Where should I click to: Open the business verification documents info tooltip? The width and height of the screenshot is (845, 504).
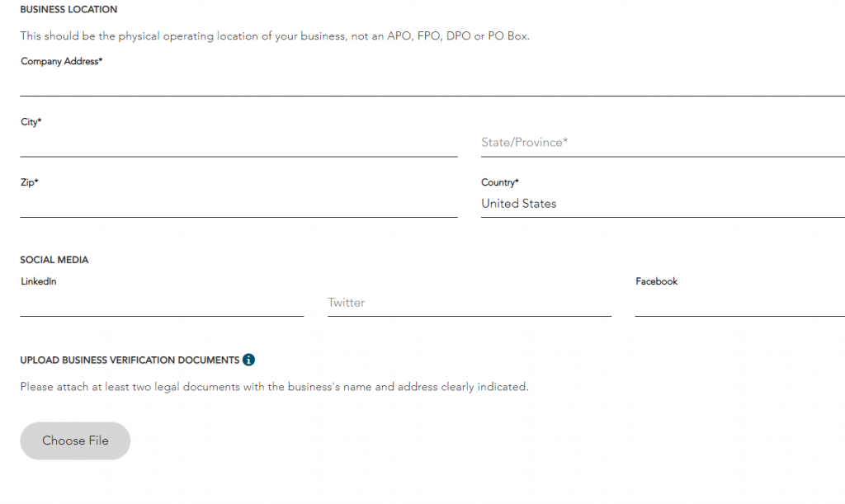250,360
